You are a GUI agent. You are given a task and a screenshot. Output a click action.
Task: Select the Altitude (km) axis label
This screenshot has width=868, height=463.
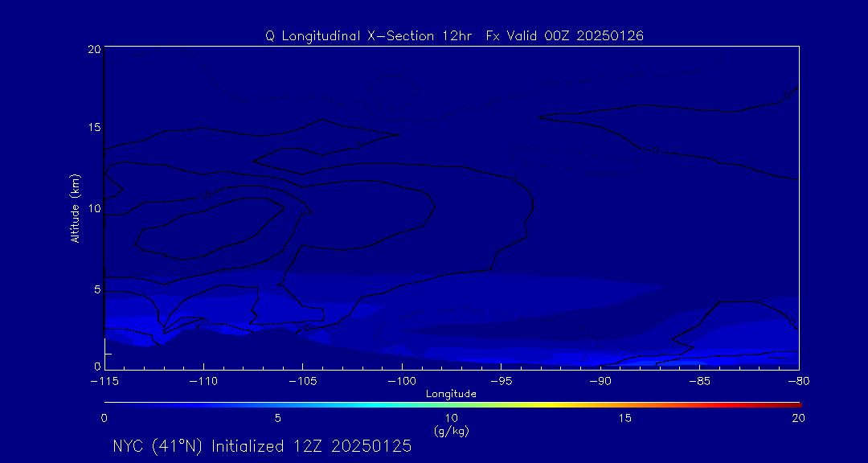(76, 208)
